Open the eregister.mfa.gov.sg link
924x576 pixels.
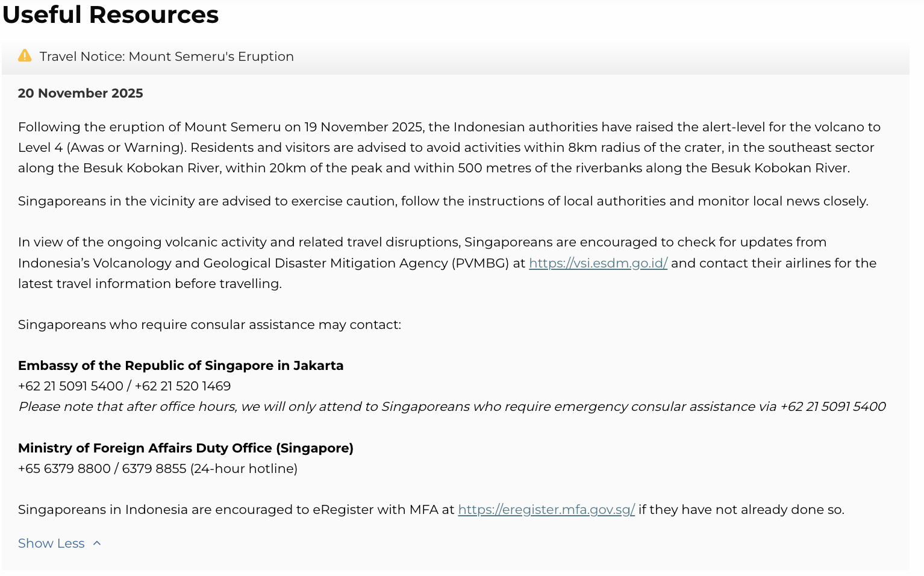pyautogui.click(x=546, y=510)
